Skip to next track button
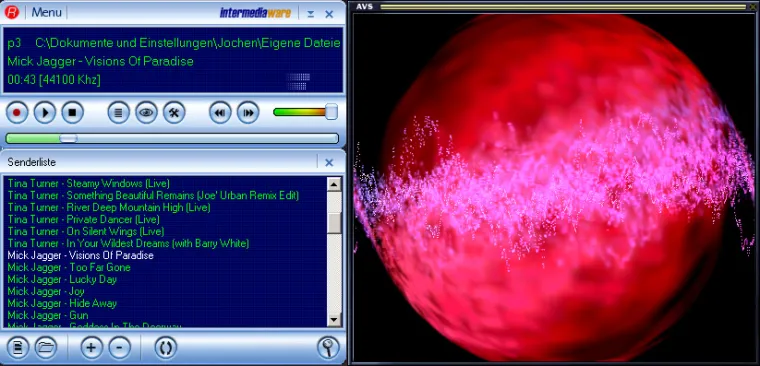Screen dimensions: 760x366 (248, 112)
